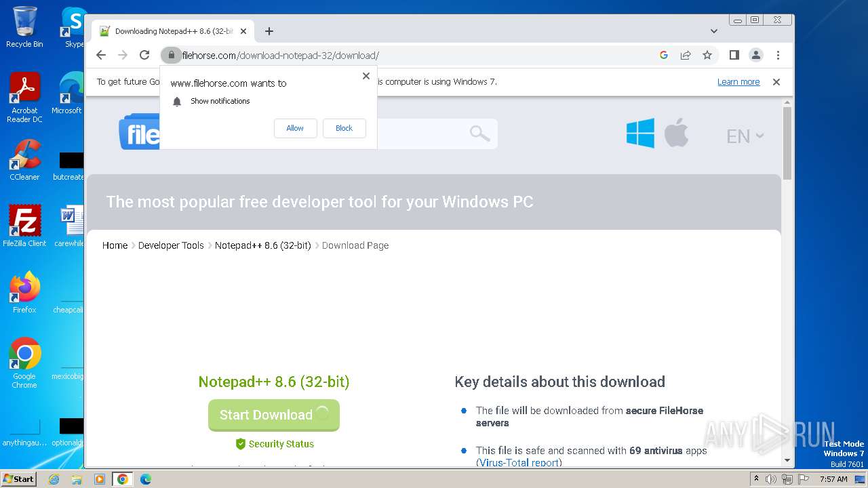Viewport: 868px width, 488px height.
Task: Click the page vertical scrollbar thumb
Action: pyautogui.click(x=787, y=142)
